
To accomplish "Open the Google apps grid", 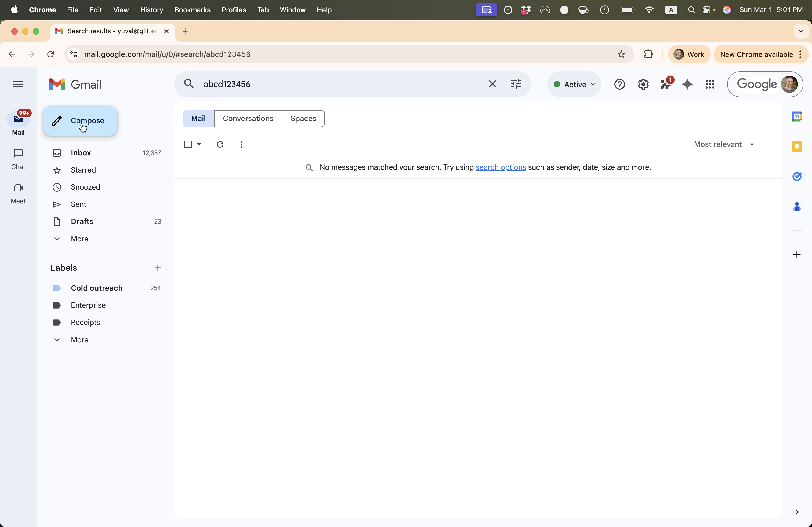I will 710,84.
